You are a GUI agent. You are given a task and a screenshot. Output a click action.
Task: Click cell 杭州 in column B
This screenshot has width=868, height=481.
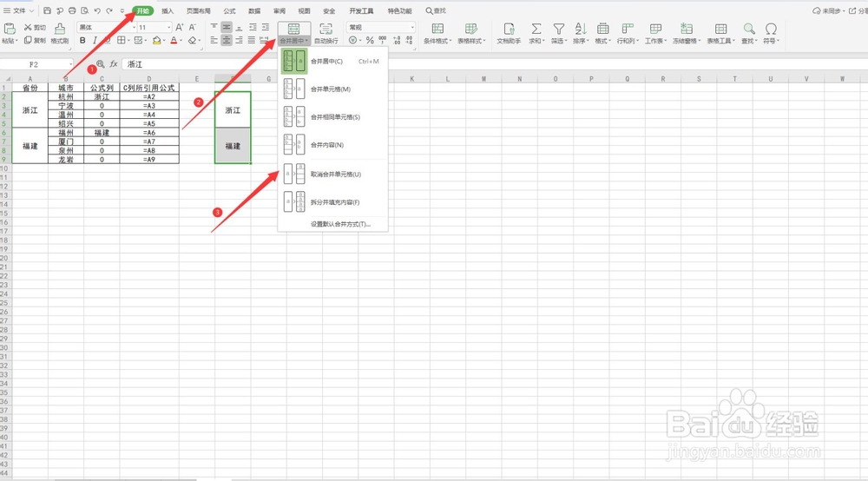(x=66, y=97)
